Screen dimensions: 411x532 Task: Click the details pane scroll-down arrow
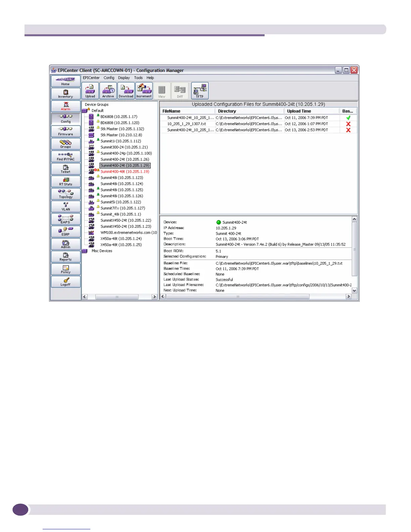pyautogui.click(x=354, y=291)
